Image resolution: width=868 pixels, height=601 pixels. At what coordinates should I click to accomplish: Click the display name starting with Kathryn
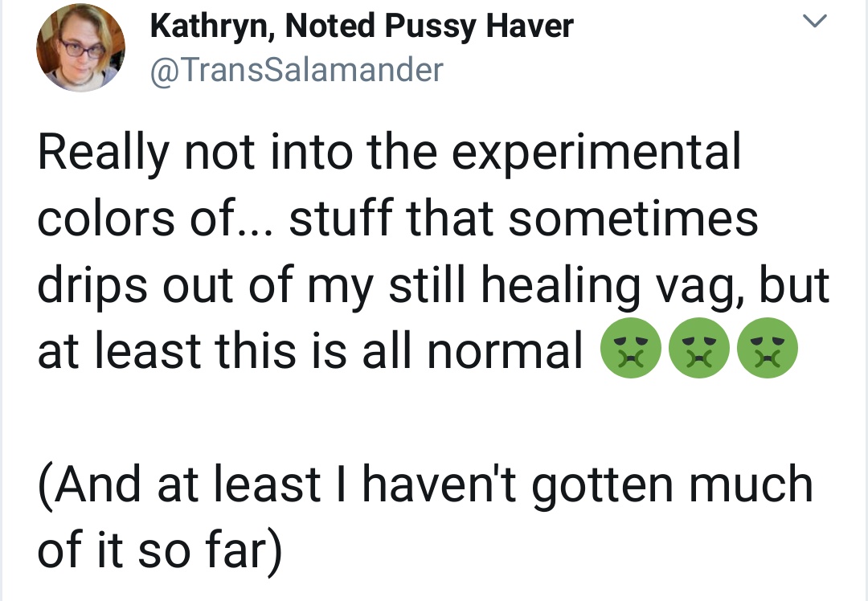point(362,27)
